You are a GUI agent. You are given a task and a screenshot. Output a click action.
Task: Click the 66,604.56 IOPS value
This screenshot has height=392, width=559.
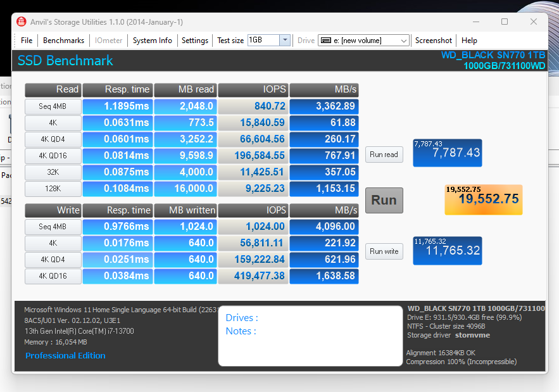[x=253, y=139]
